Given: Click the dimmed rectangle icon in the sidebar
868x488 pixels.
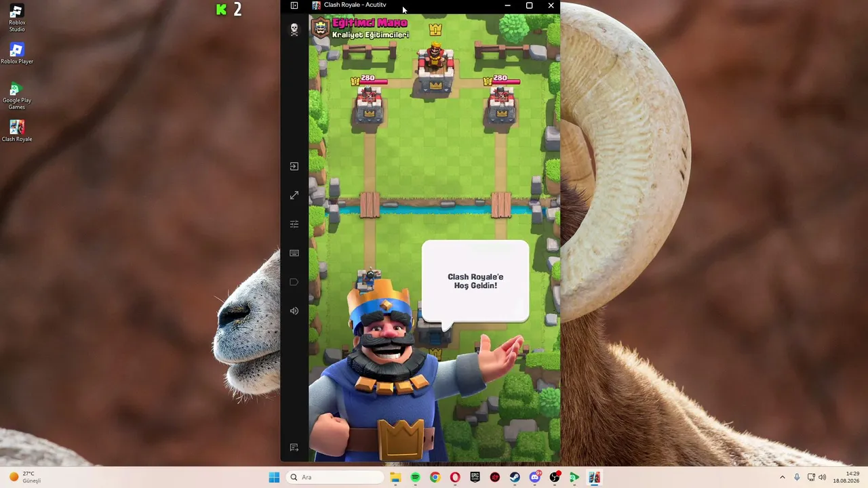Looking at the screenshot, I should tap(294, 282).
